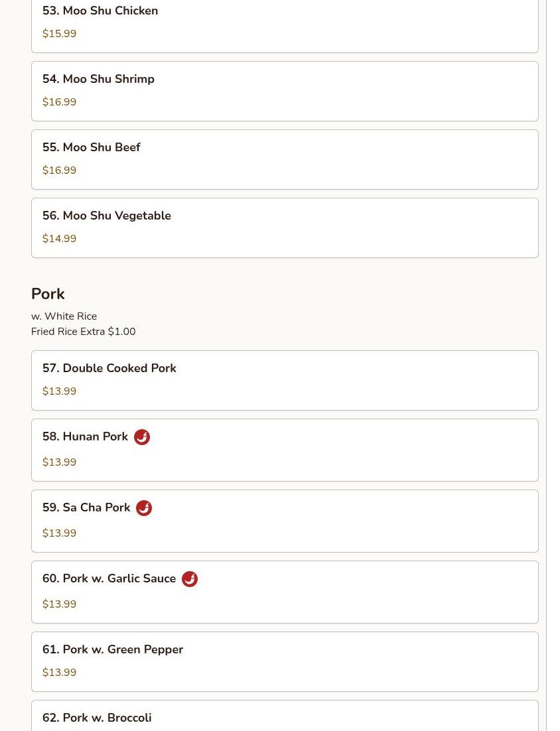Click the spicy icon next to Pork w. Garlic Sauce
Image resolution: width=560 pixels, height=731 pixels.
(190, 579)
